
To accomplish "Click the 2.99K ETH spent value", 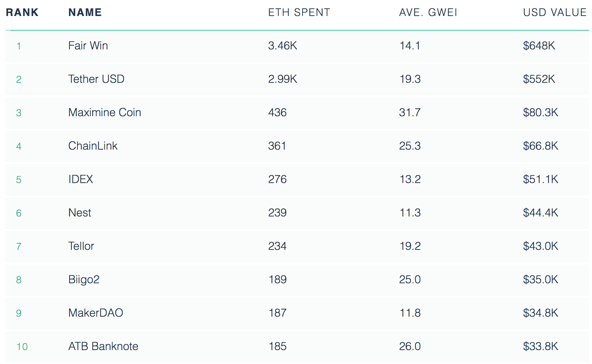I will (282, 79).
